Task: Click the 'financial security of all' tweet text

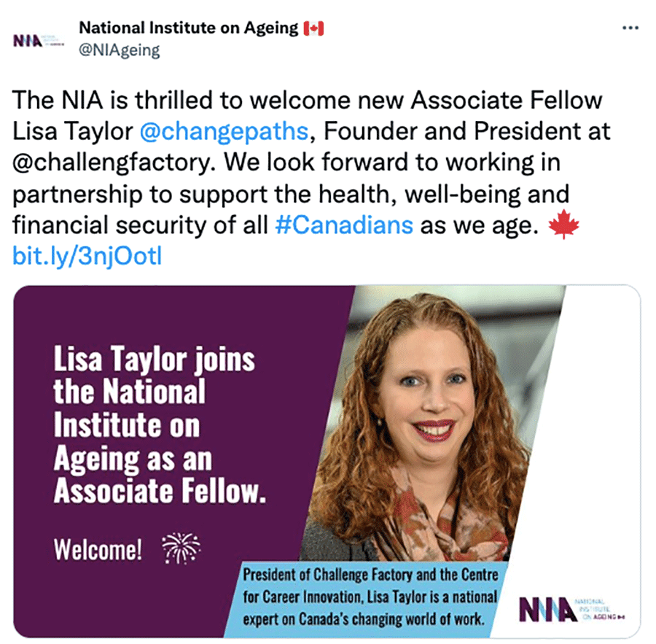Action: [140, 225]
